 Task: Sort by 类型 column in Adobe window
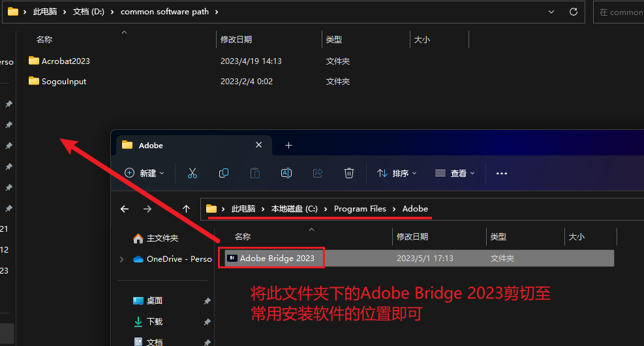click(498, 237)
